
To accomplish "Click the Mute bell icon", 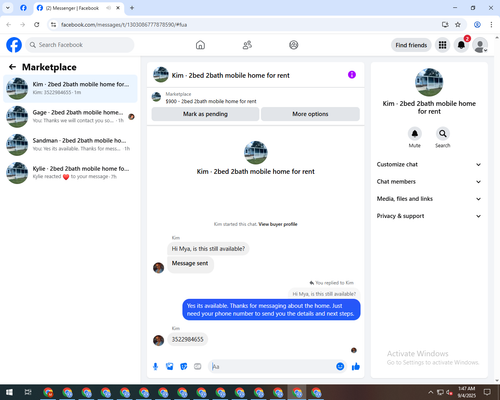I will (x=415, y=134).
